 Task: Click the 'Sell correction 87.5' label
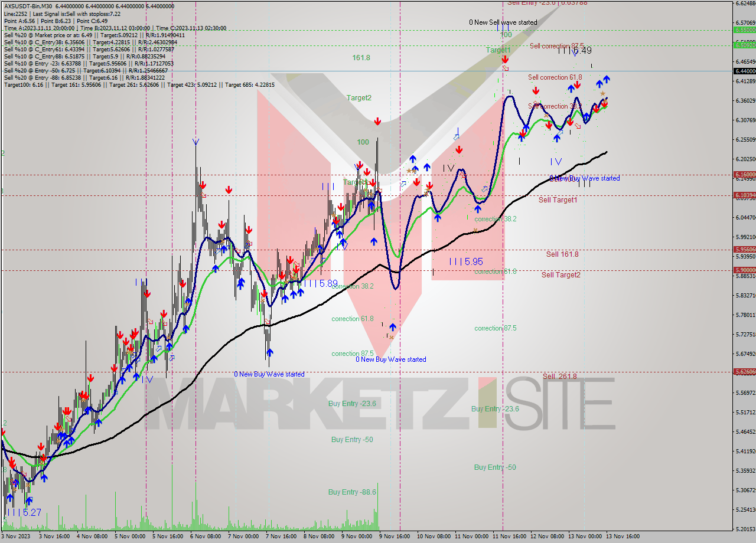tap(557, 46)
